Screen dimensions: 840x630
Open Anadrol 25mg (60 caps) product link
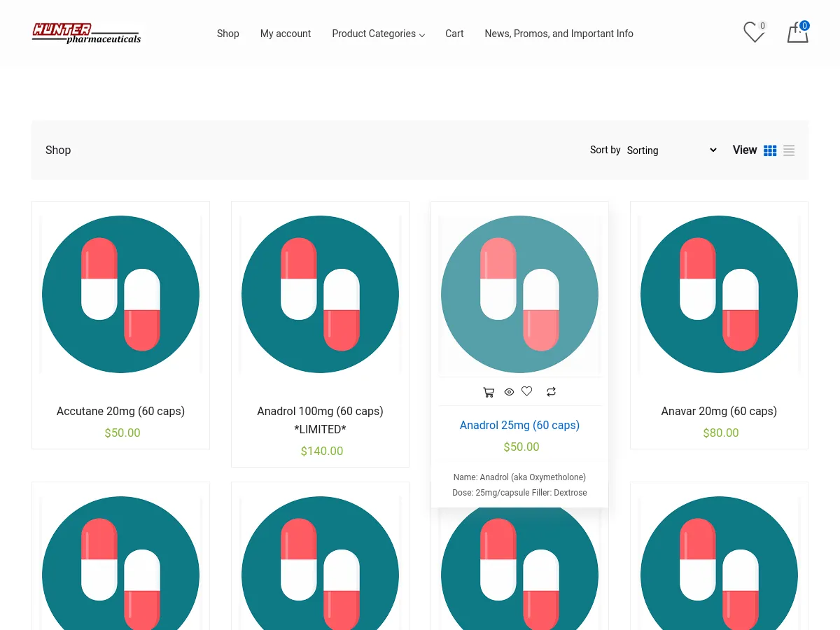[x=519, y=425]
